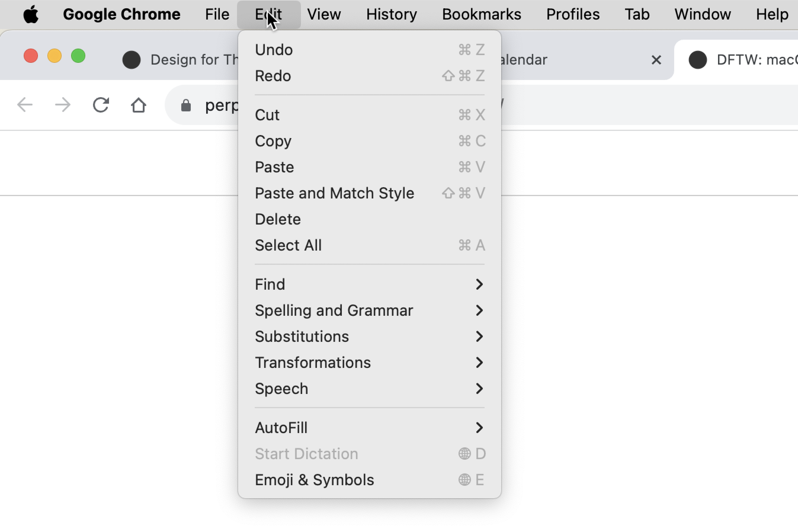Open the Speech submenu

(x=369, y=389)
